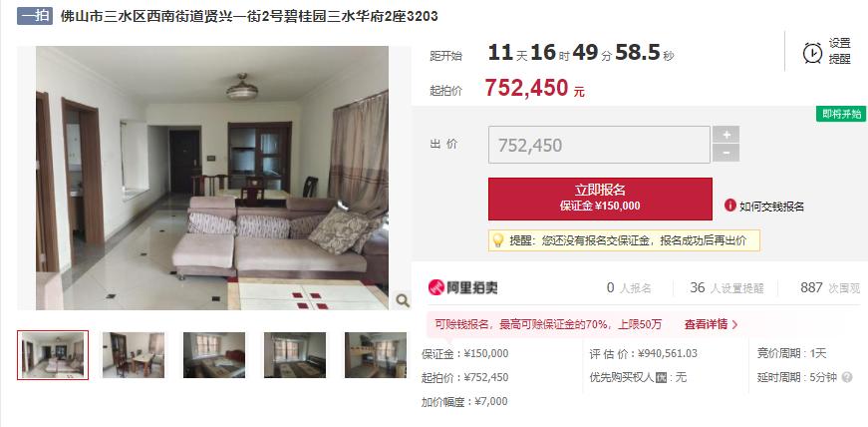Click the alarm clock reminder icon

[812, 53]
